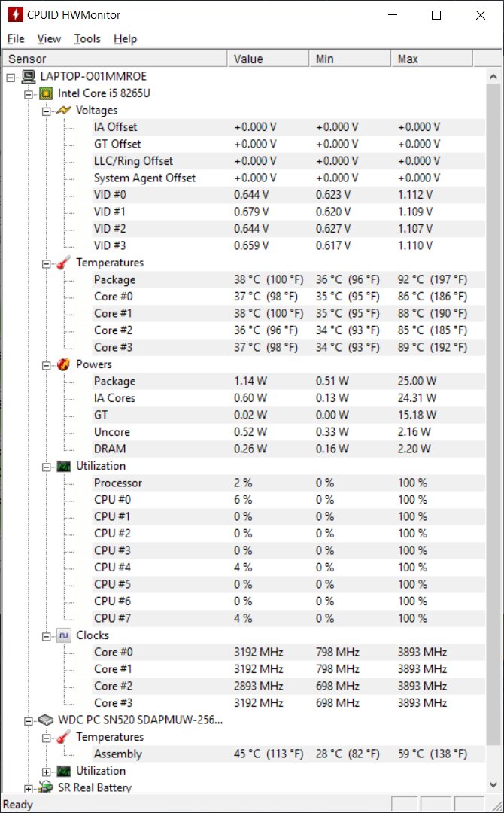Click the Clocks waveform icon
The width and height of the screenshot is (504, 813).
click(64, 635)
